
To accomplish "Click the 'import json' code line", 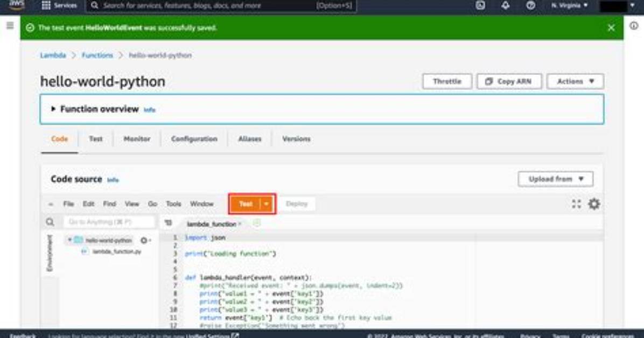I will click(x=205, y=237).
